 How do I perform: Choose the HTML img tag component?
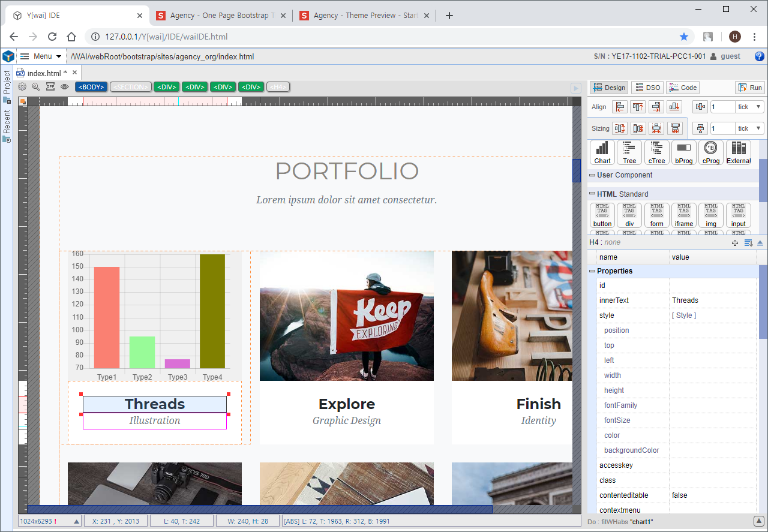[710, 215]
